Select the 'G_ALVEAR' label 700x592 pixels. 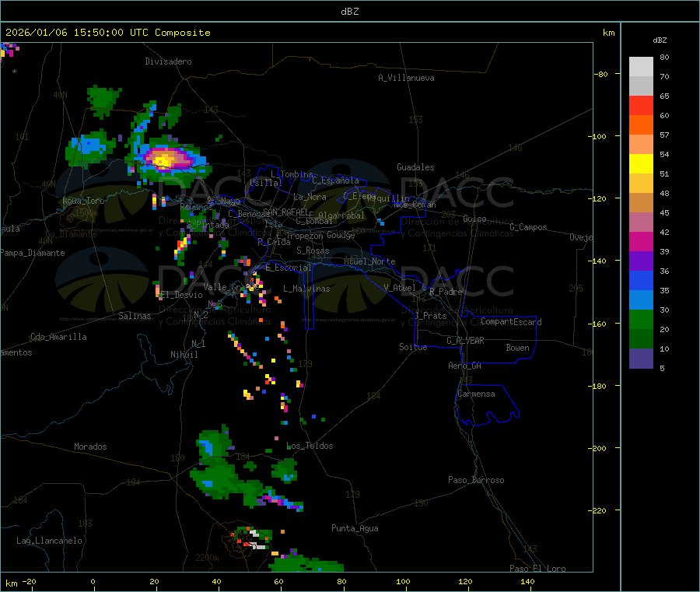click(466, 341)
